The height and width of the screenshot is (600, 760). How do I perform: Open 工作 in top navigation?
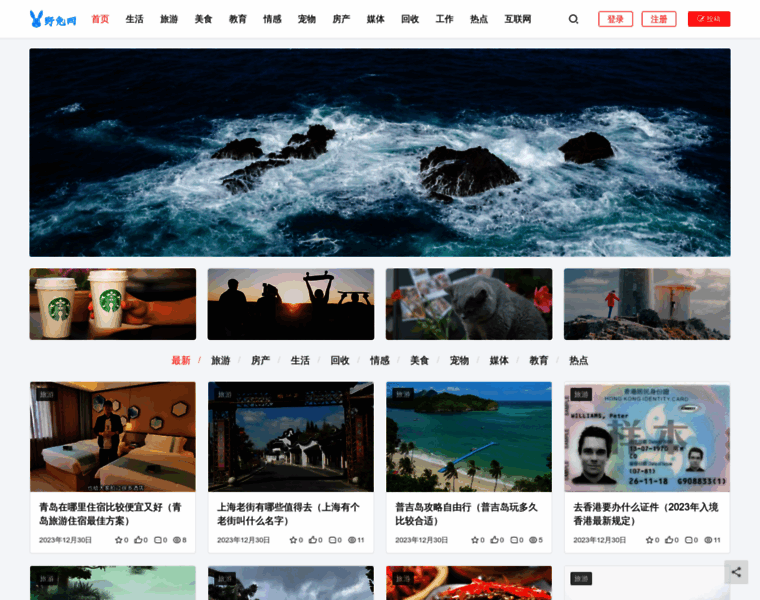point(444,19)
